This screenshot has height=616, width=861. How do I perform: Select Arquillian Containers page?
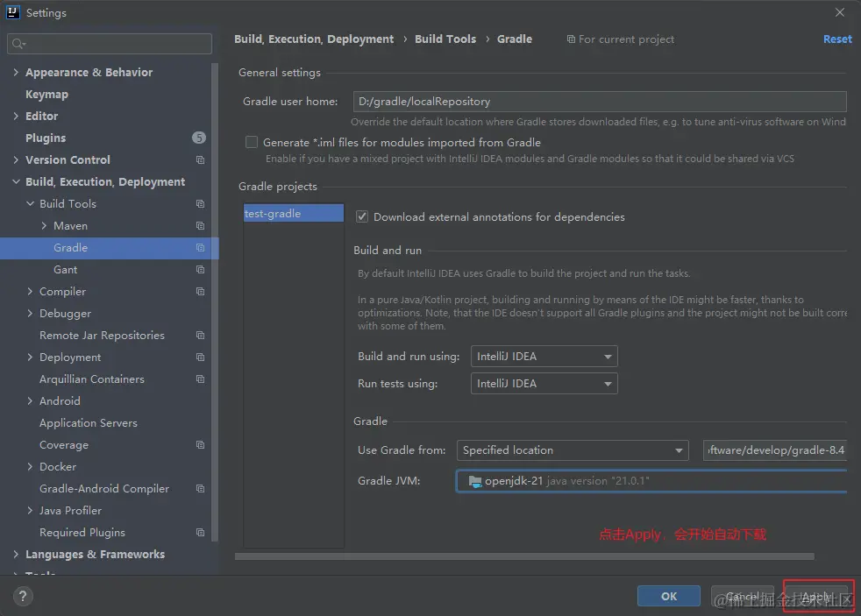click(x=92, y=379)
